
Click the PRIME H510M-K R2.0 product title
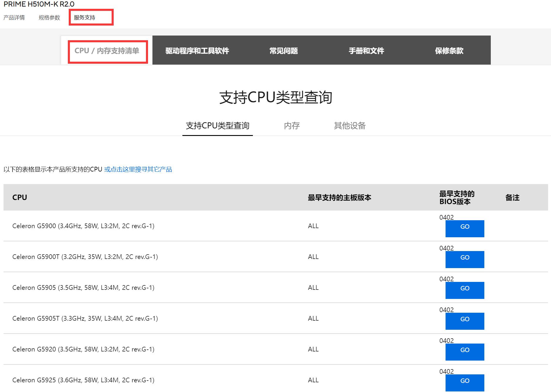[38, 4]
